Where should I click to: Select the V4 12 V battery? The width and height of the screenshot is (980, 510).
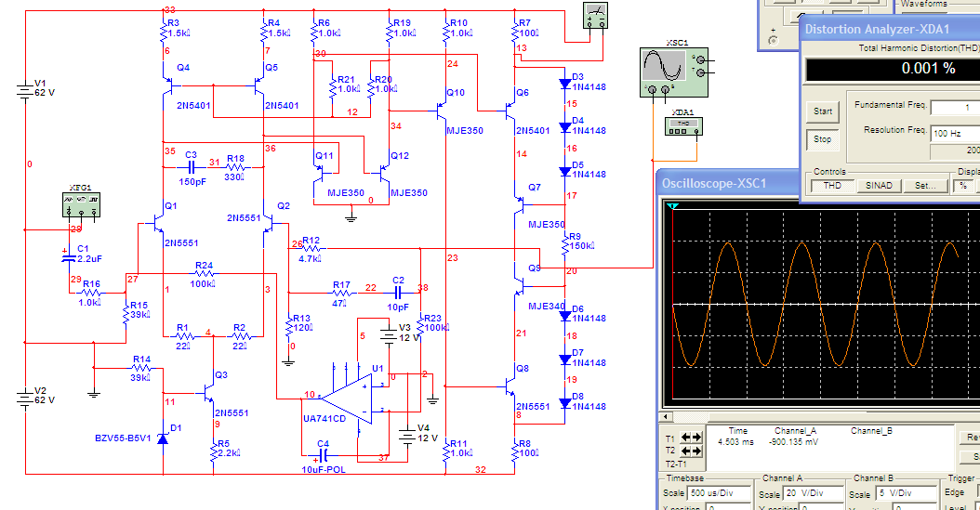click(x=407, y=435)
